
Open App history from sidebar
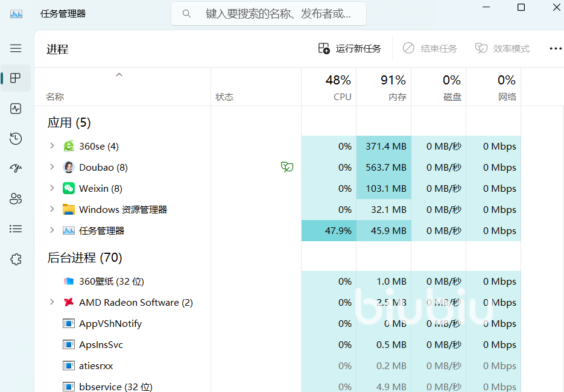click(16, 139)
